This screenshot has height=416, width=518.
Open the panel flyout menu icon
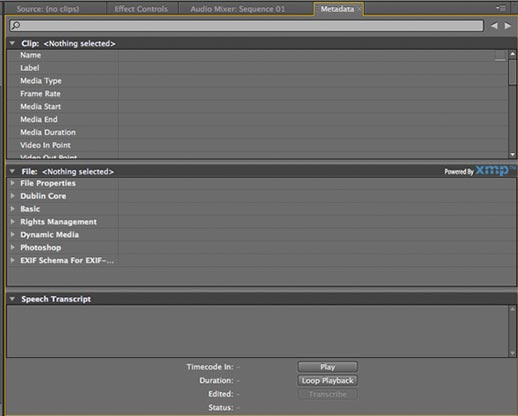501,8
